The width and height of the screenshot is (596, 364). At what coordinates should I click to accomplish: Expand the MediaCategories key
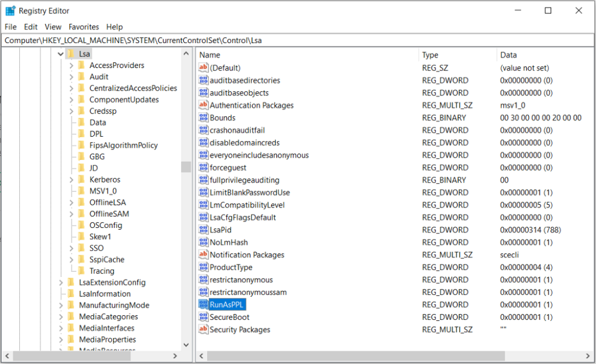(x=61, y=317)
